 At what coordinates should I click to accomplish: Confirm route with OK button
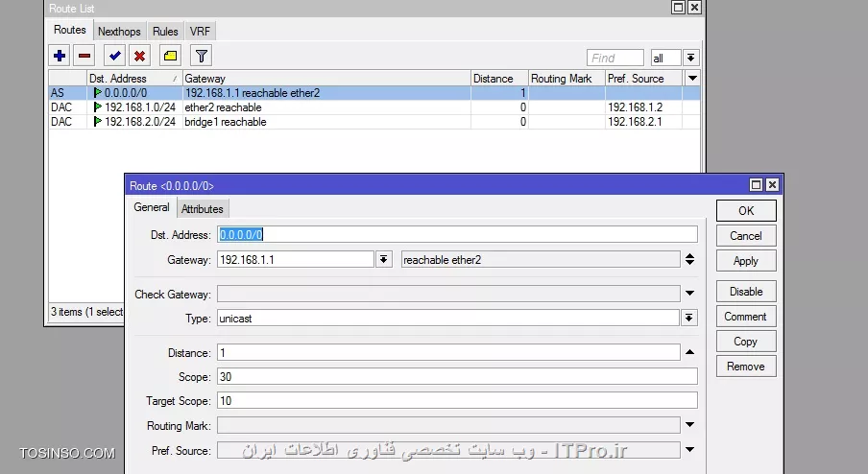[x=746, y=211]
